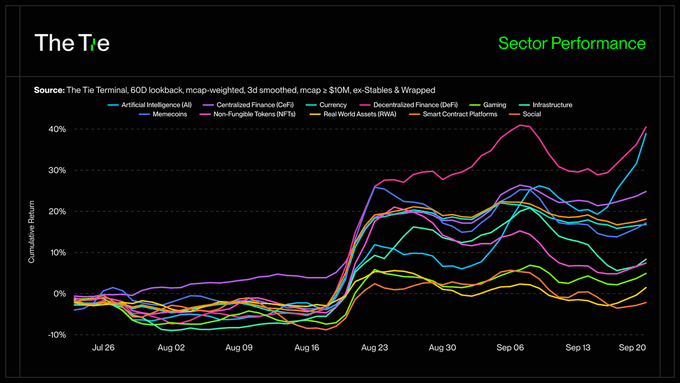Click the Cumulative Return axis title
This screenshot has height=383, width=680.
point(31,232)
